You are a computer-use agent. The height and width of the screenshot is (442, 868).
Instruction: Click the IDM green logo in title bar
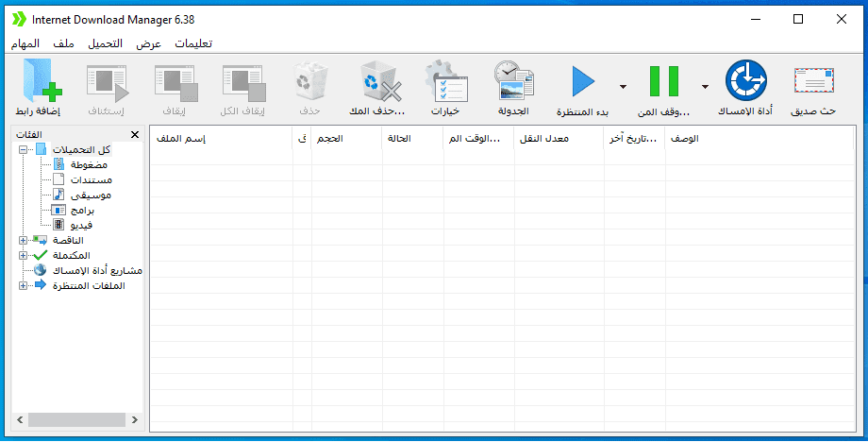coord(19,19)
